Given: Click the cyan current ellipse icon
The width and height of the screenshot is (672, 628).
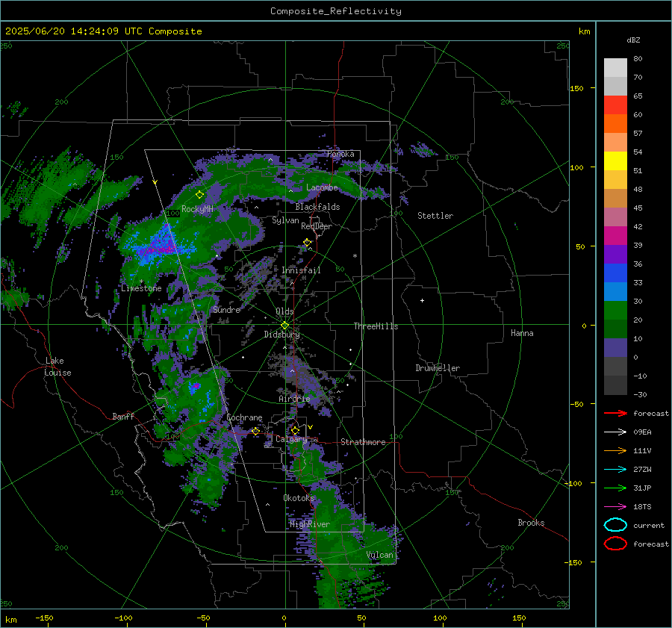Looking at the screenshot, I should (615, 525).
